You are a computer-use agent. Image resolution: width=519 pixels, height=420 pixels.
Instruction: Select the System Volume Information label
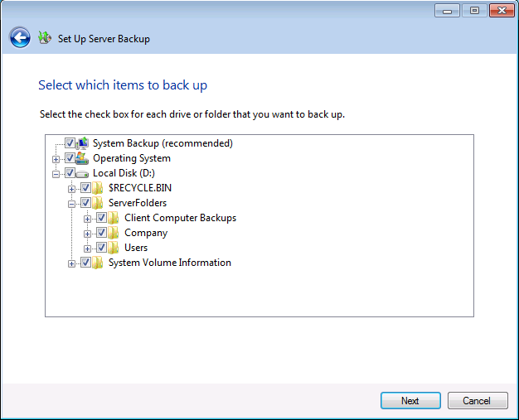coord(169,263)
